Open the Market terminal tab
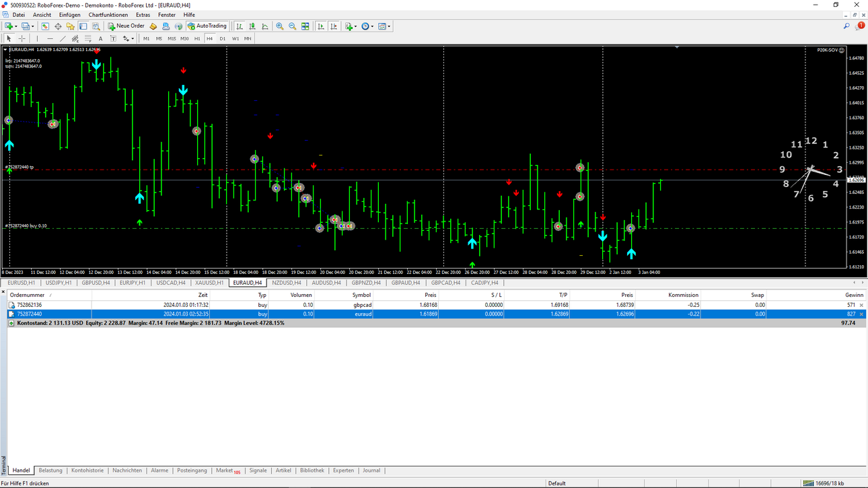The image size is (868, 488). [x=227, y=470]
